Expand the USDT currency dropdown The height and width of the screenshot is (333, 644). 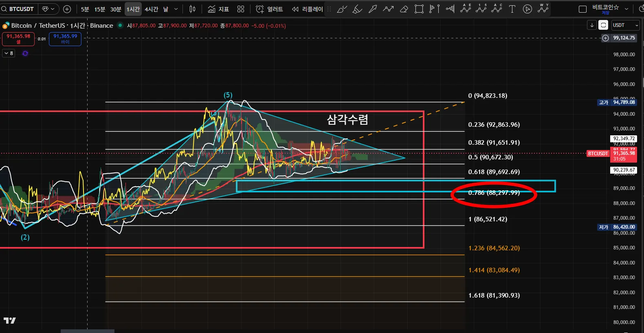click(626, 25)
